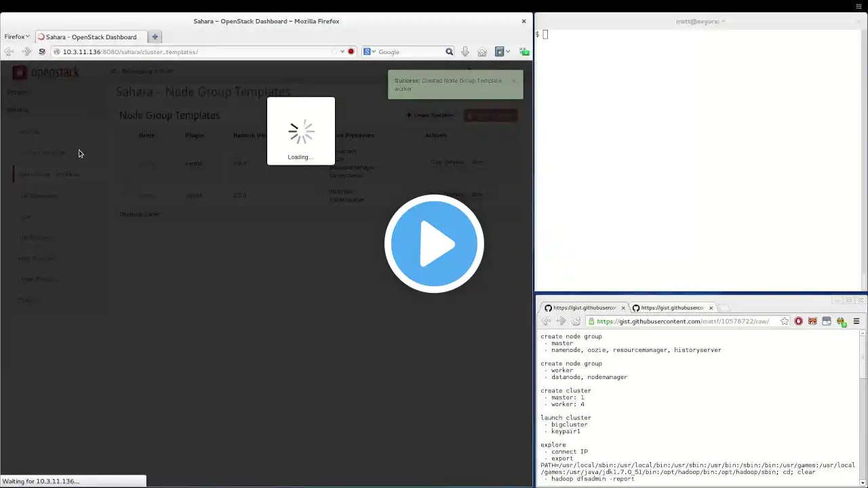Click the red circular extension icon in gist browser
The height and width of the screenshot is (488, 868).
(798, 321)
